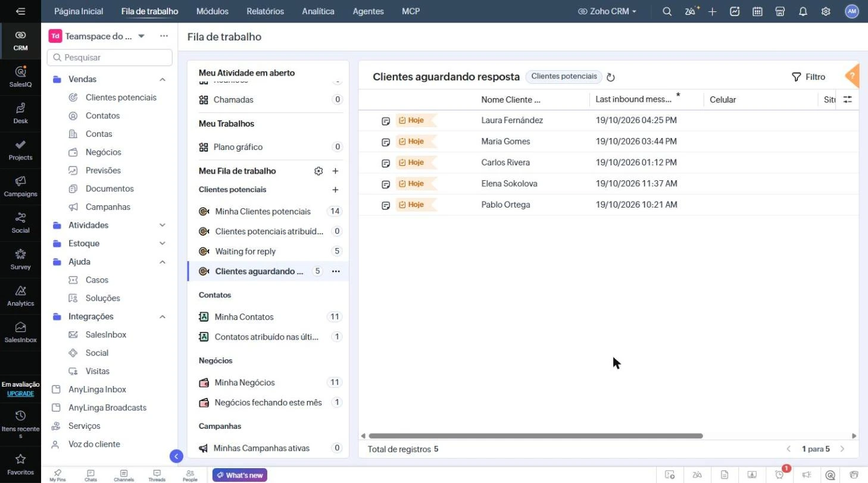Collapse the Vendas folder
The height and width of the screenshot is (483, 868).
(x=163, y=79)
